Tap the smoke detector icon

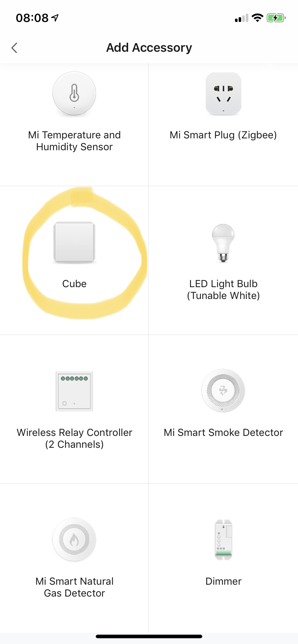pos(223,390)
